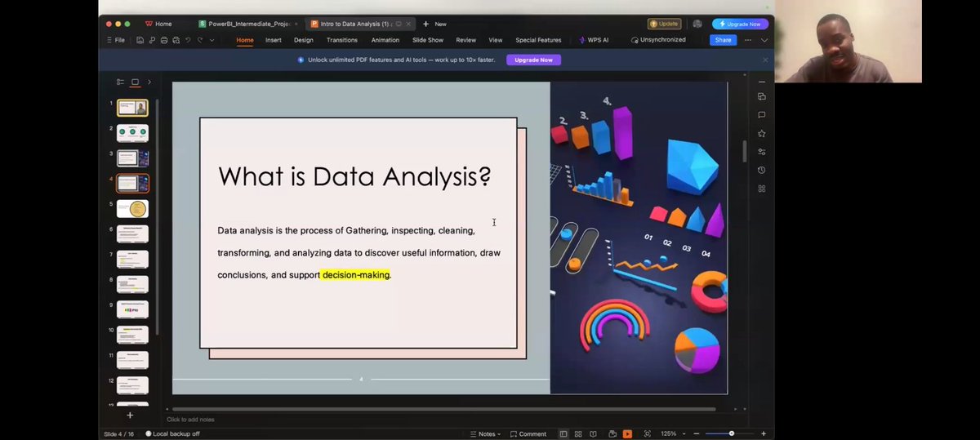This screenshot has width=980, height=440.
Task: Select slide 6 thumbnail
Action: pos(132,234)
